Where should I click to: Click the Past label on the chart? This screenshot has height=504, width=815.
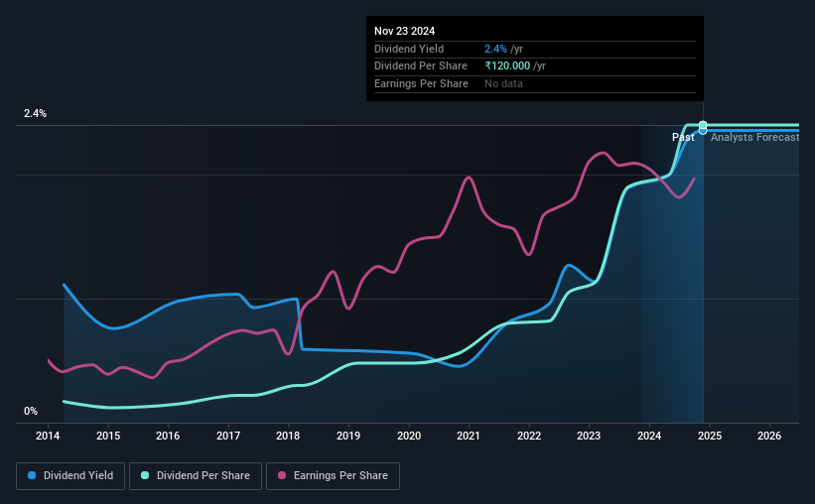(x=683, y=137)
